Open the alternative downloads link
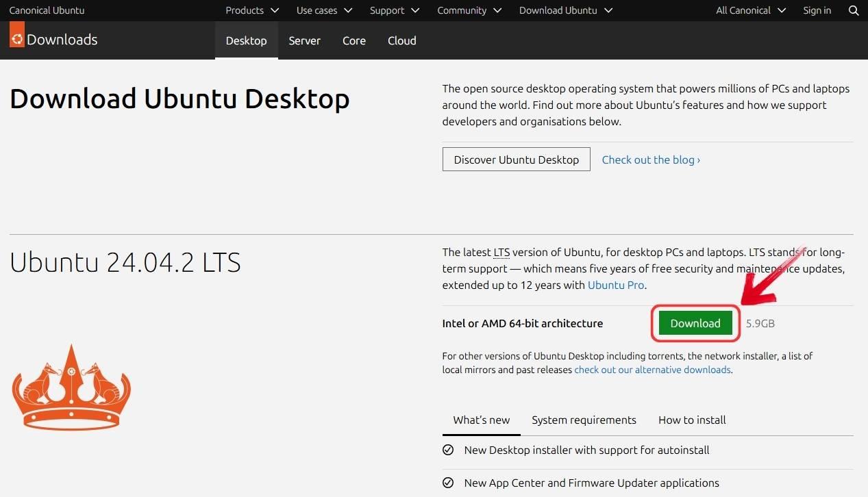The width and height of the screenshot is (868, 497). pos(652,369)
